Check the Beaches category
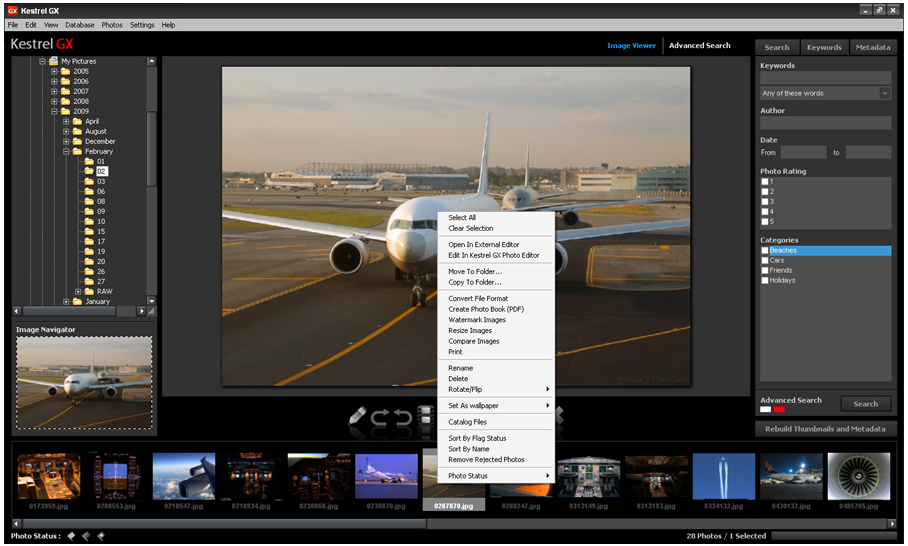This screenshot has width=908, height=546. (x=765, y=251)
